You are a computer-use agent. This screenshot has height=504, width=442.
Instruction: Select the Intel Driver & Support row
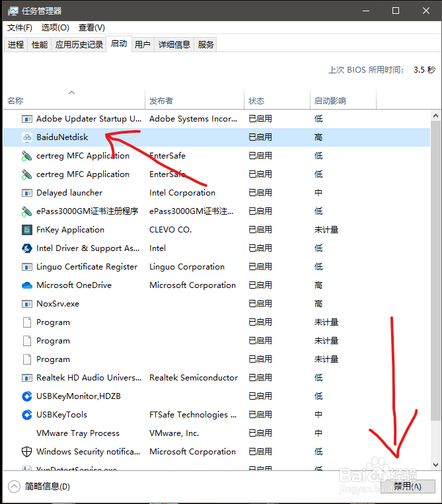pos(217,248)
